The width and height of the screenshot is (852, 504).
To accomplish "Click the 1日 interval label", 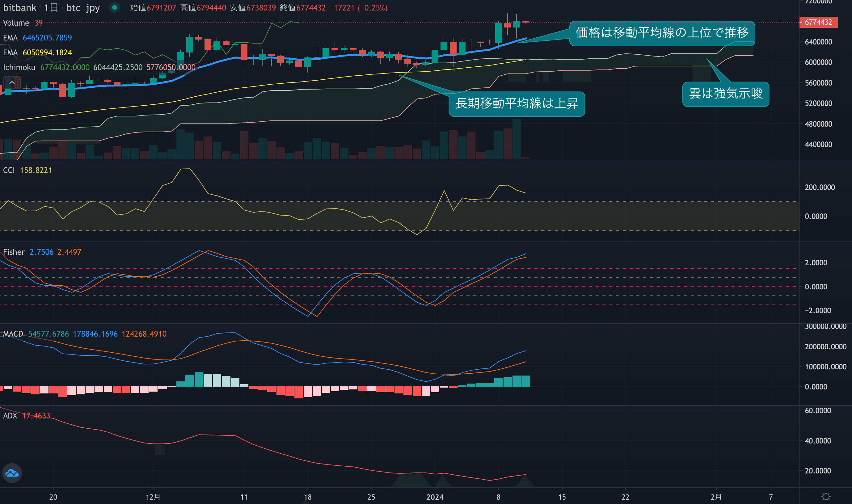I will [51, 7].
